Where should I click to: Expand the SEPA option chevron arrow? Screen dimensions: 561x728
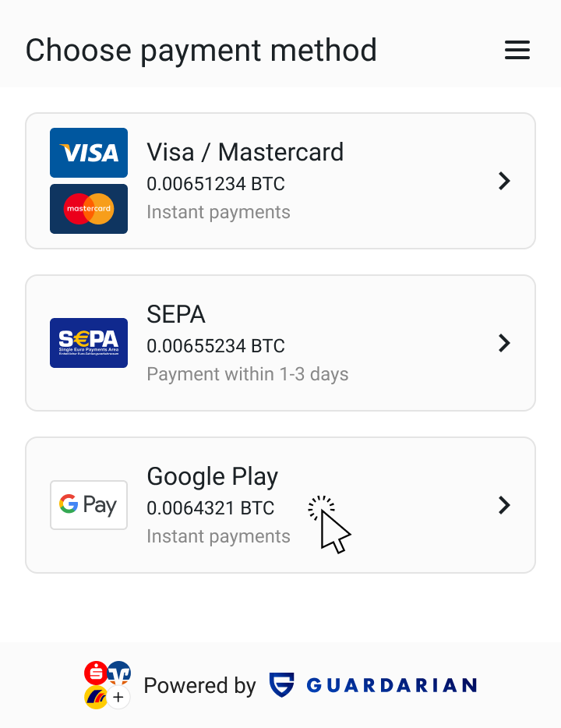[x=504, y=343]
